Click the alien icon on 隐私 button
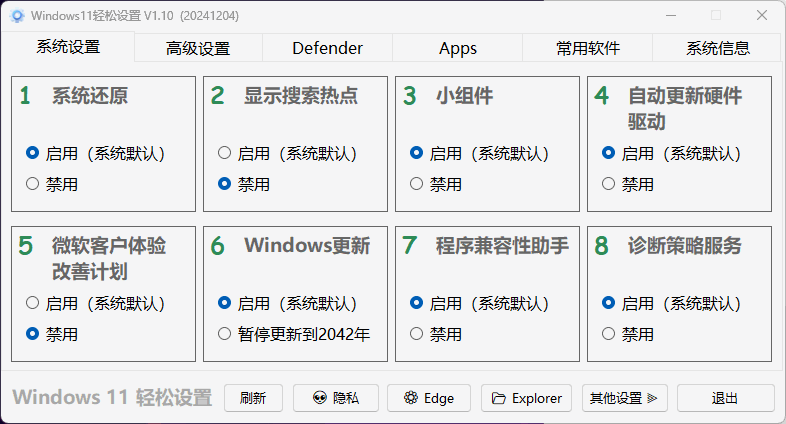This screenshot has height=424, width=786. tap(320, 398)
